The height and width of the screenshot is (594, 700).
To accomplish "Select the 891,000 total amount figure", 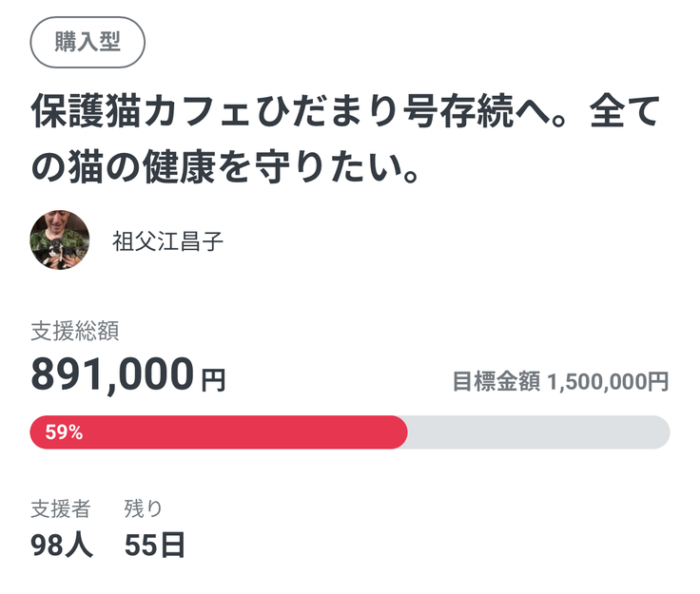I will pyautogui.click(x=112, y=374).
